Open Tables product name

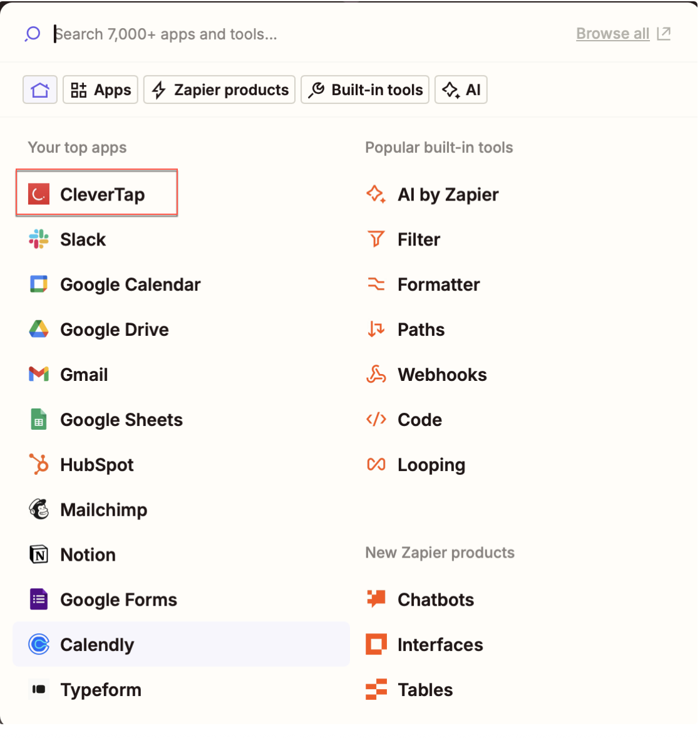tap(425, 690)
